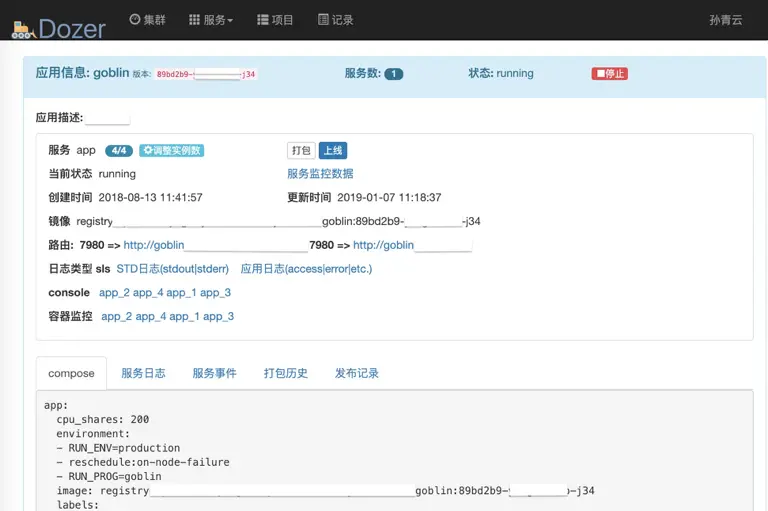Open 容器监控 for app_2
This screenshot has height=511, width=768.
pyautogui.click(x=117, y=316)
